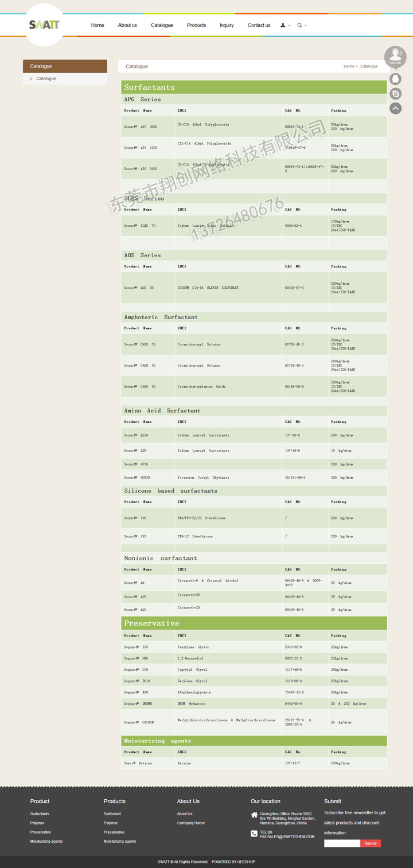The width and height of the screenshot is (413, 868).
Task: Click the POWERED BY UEESHOP link
Action: (x=233, y=862)
